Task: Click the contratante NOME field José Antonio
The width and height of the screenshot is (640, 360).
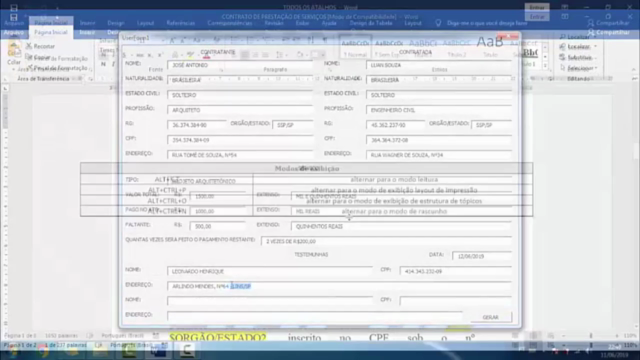Action: click(240, 65)
